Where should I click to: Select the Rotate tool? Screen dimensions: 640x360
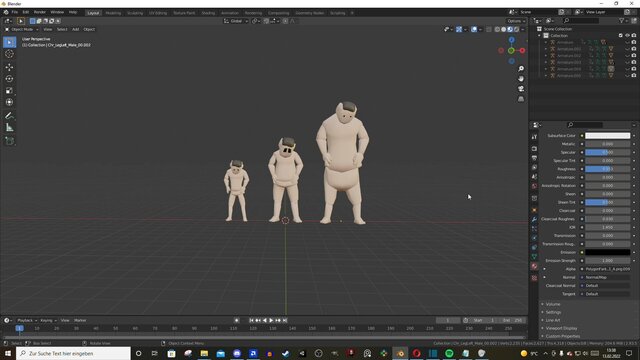click(x=9, y=79)
